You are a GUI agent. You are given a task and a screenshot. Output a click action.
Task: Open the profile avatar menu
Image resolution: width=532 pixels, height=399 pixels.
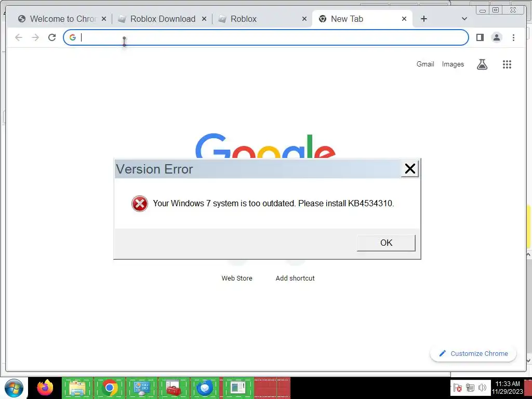[497, 37]
